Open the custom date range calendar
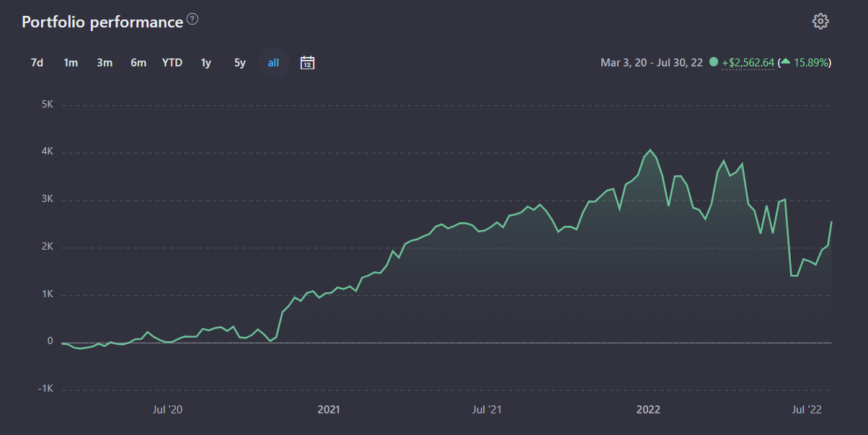This screenshot has width=868, height=435. pos(308,63)
